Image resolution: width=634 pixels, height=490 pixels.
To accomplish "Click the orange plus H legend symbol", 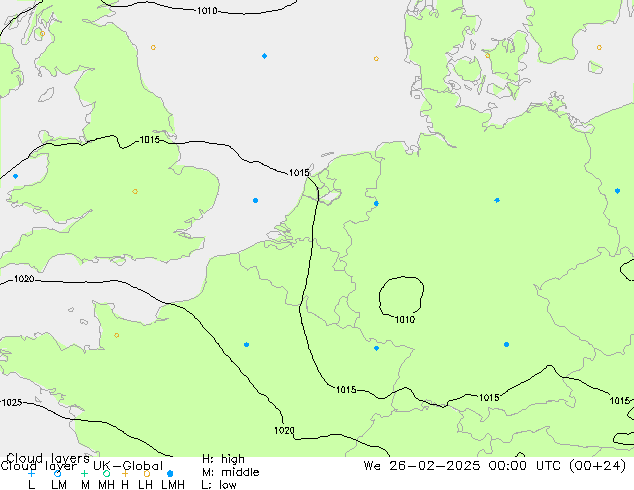I will 125,473.
